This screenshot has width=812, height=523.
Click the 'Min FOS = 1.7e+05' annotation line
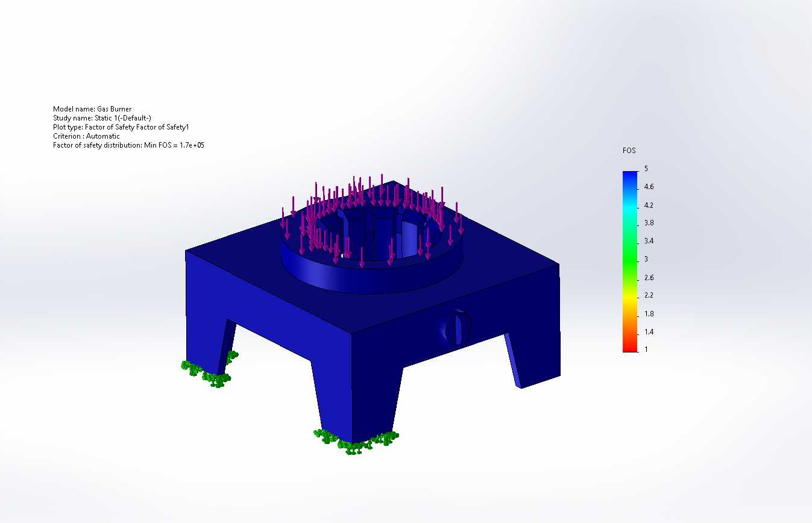click(x=128, y=145)
